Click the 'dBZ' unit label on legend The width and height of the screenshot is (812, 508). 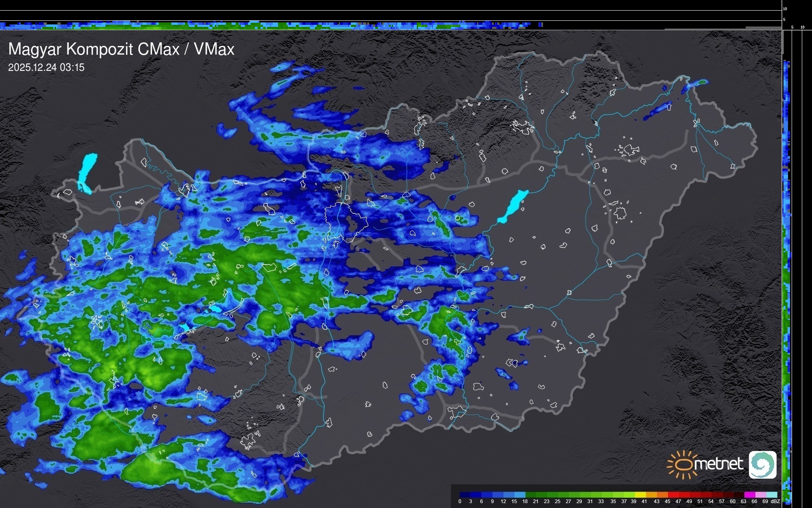click(x=775, y=501)
